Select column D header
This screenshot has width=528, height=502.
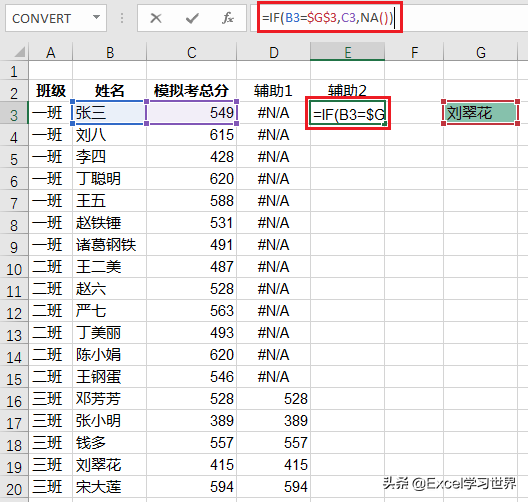point(273,53)
